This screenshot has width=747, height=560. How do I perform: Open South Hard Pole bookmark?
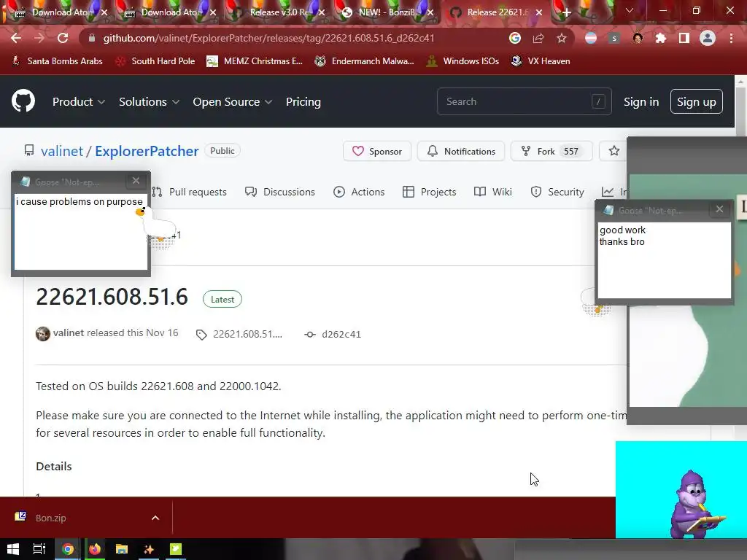[x=155, y=61]
